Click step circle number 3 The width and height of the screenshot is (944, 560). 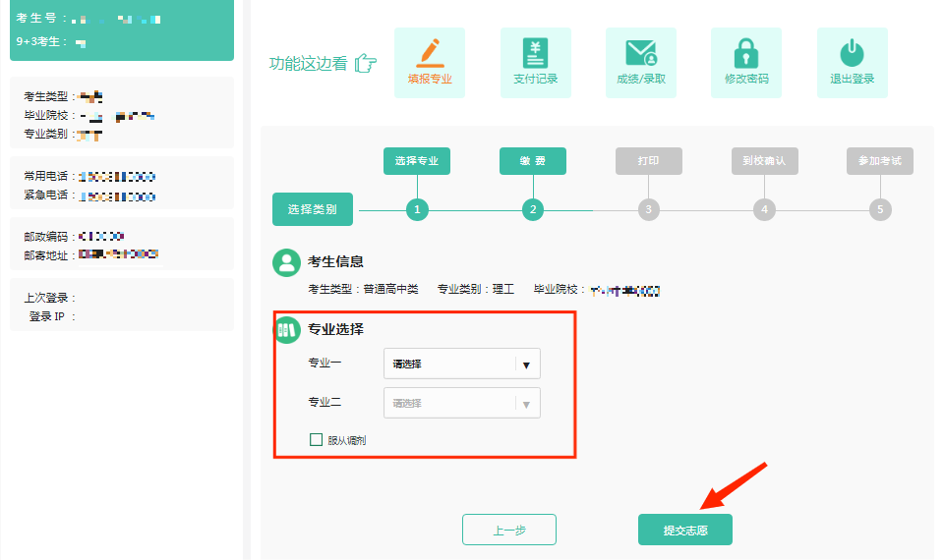point(648,209)
